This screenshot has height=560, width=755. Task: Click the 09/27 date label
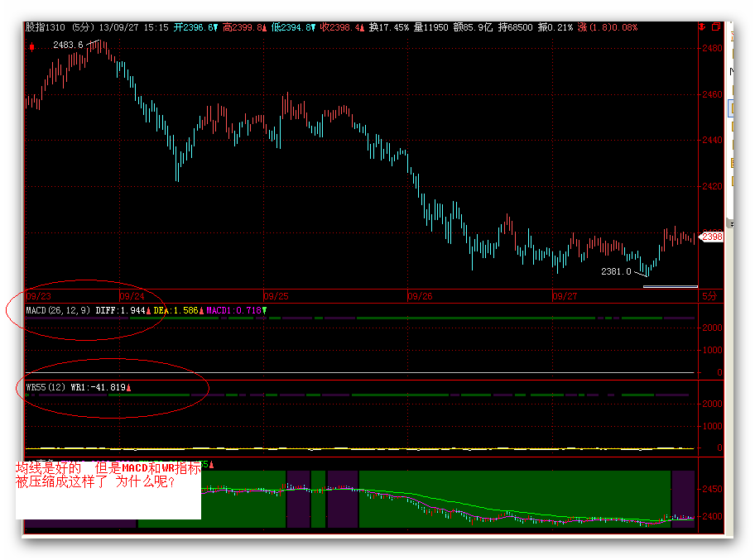(565, 296)
